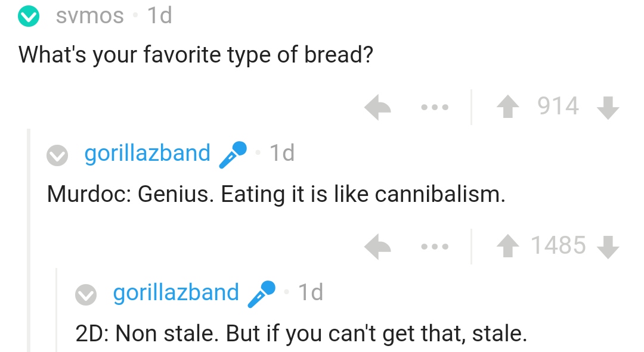Open gorillazband profile from Murdoc comment
This screenshot has width=644, height=352.
[147, 154]
